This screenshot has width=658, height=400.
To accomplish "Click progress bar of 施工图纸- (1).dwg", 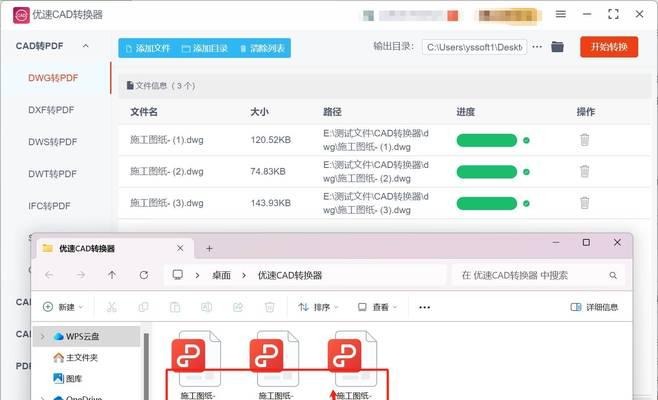I will coord(487,140).
